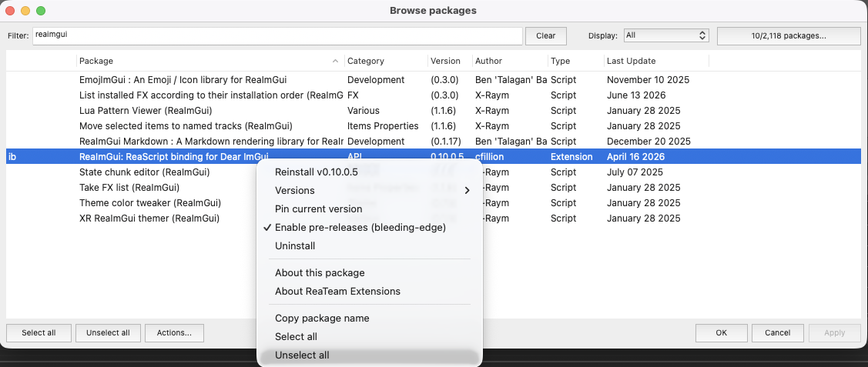The width and height of the screenshot is (868, 367).
Task: Select the Theme color tweaker (ReaImGui) row
Action: 434,203
